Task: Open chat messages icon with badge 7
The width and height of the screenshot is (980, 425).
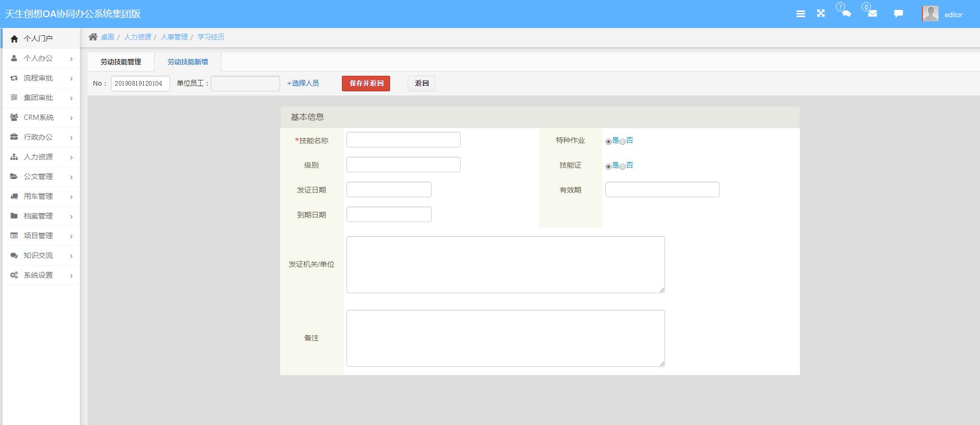Action: (846, 14)
